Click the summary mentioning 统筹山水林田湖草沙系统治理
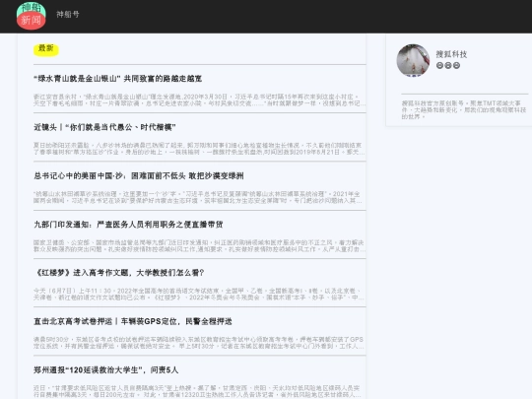The image size is (532, 399). tap(199, 197)
